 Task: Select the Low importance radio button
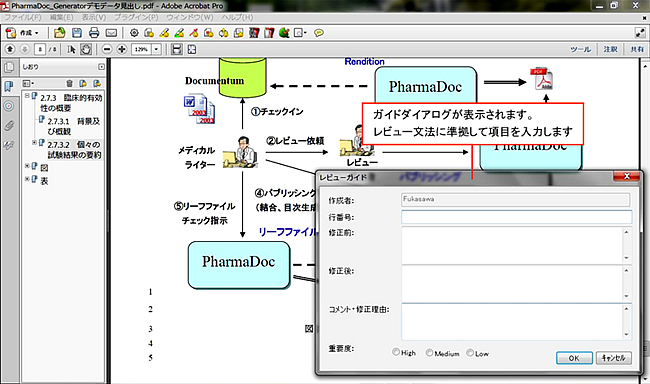pyautogui.click(x=470, y=352)
